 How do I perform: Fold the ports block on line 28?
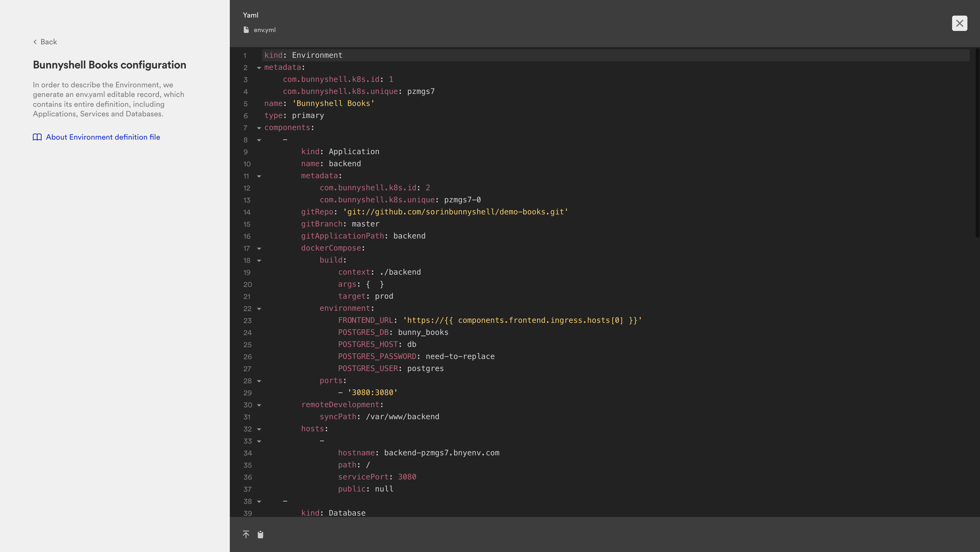259,381
